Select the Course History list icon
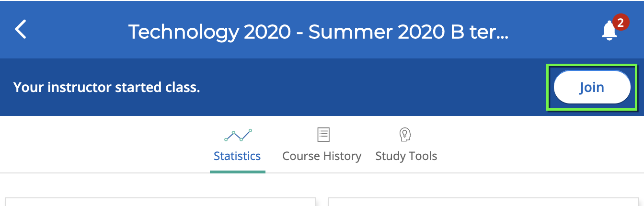The height and width of the screenshot is (206, 644). (x=324, y=135)
